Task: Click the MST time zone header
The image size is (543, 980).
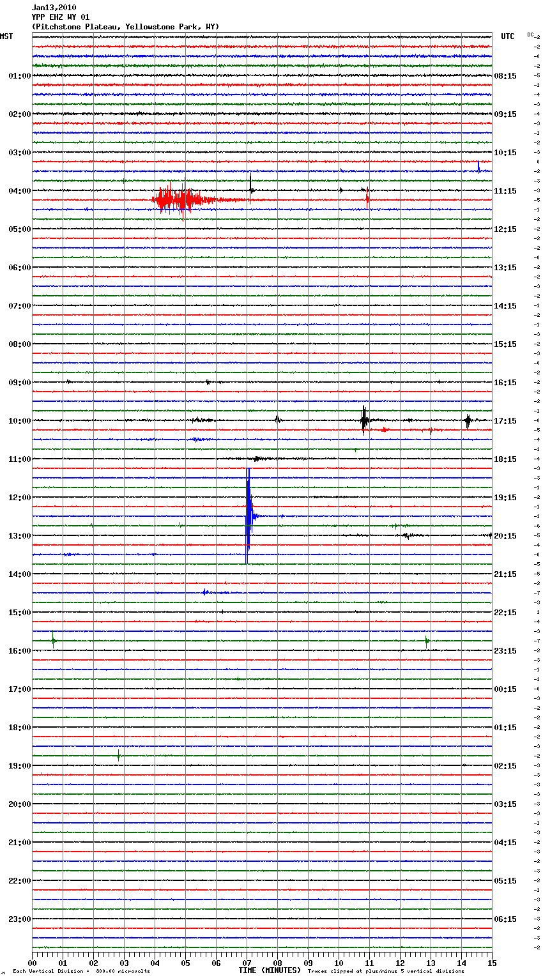Action: (6, 36)
